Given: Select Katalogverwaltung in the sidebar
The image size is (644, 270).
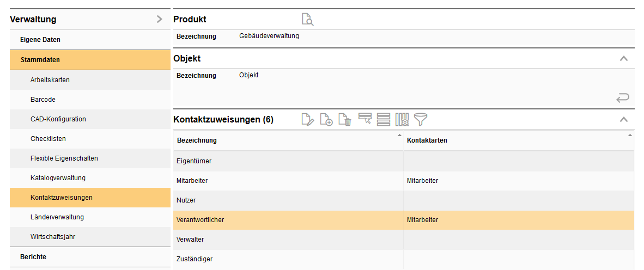Looking at the screenshot, I should click(x=58, y=178).
